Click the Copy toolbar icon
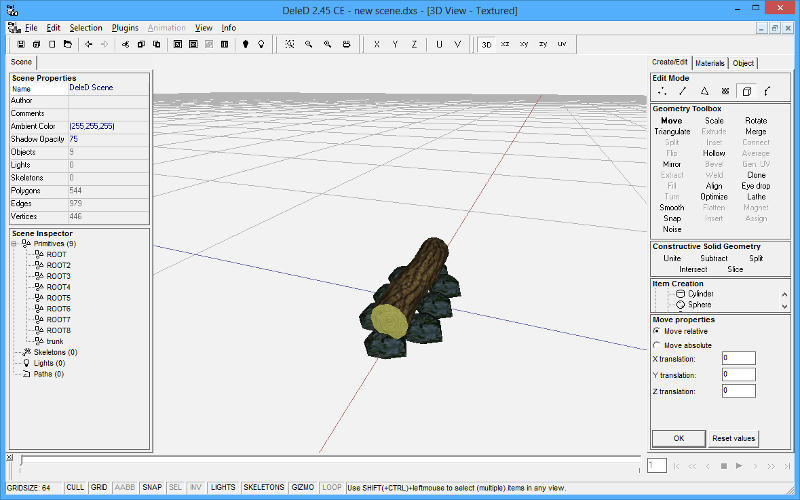 [141, 44]
